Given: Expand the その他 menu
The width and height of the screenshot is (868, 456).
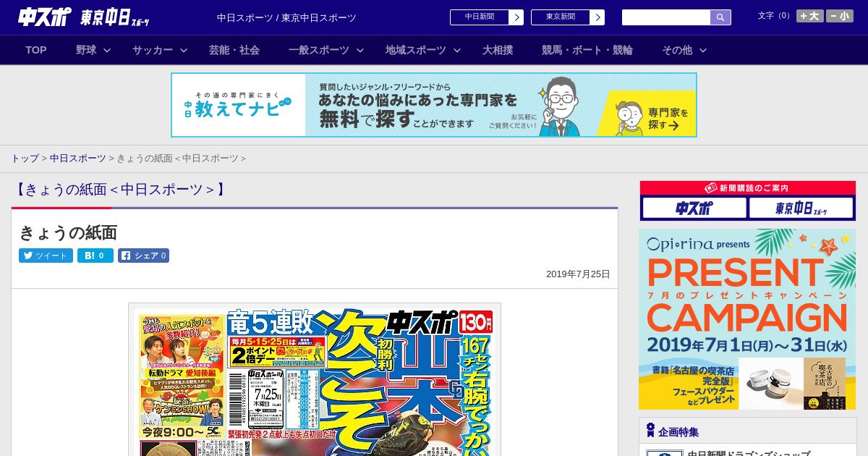Looking at the screenshot, I should coord(684,50).
